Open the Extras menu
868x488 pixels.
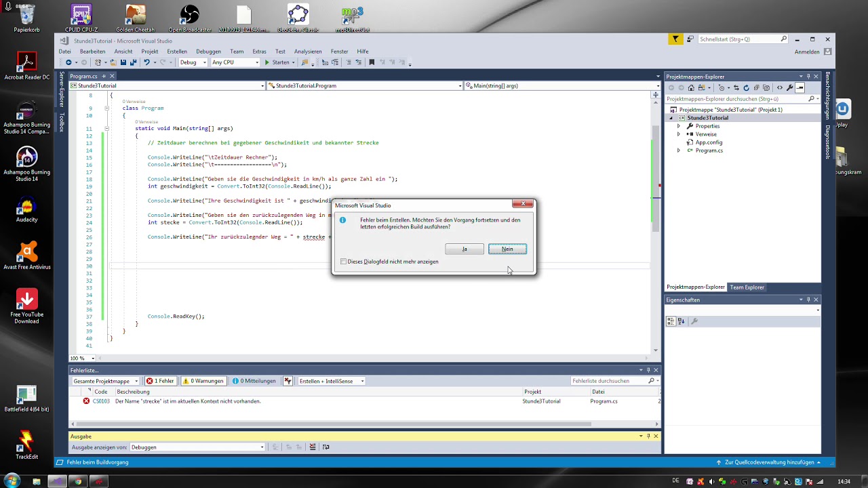pyautogui.click(x=259, y=52)
